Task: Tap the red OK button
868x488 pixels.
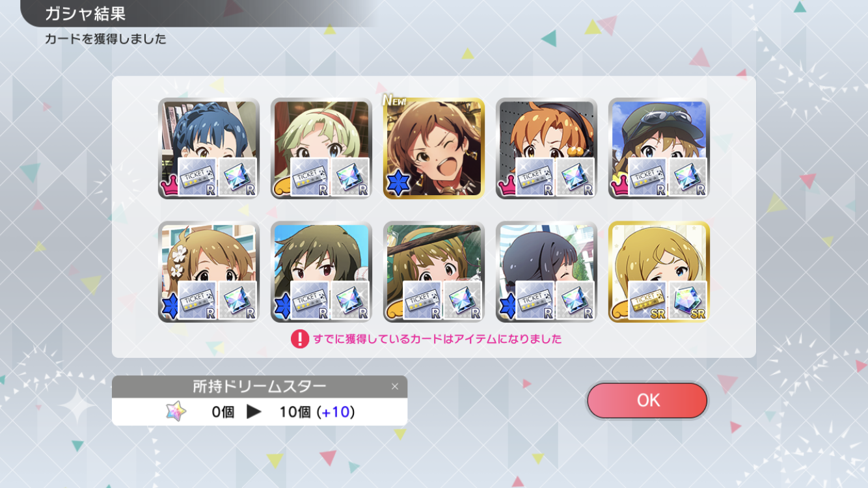Action: tap(647, 400)
